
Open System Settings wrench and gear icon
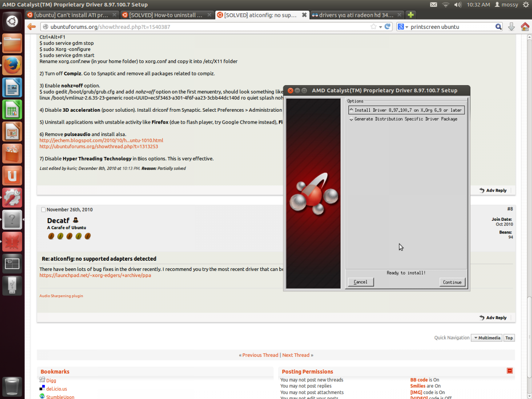[12, 198]
